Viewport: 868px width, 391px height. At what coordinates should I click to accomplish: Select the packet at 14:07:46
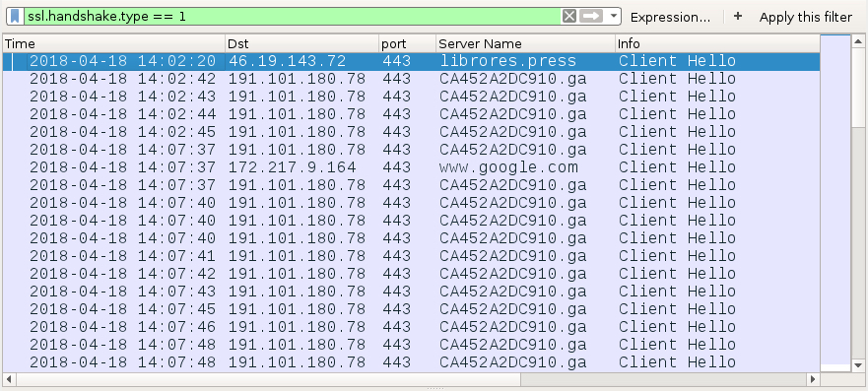pos(411,326)
